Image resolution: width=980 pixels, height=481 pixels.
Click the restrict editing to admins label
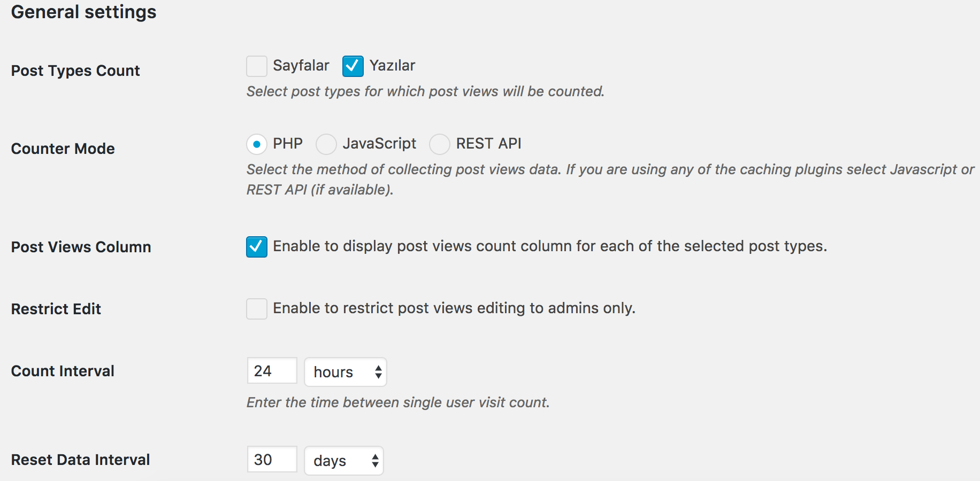click(x=454, y=308)
